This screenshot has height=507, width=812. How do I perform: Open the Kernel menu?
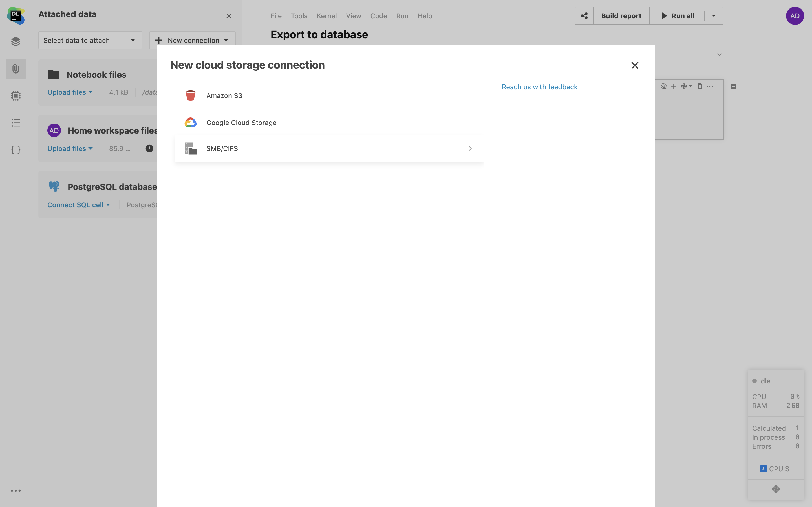coord(326,16)
